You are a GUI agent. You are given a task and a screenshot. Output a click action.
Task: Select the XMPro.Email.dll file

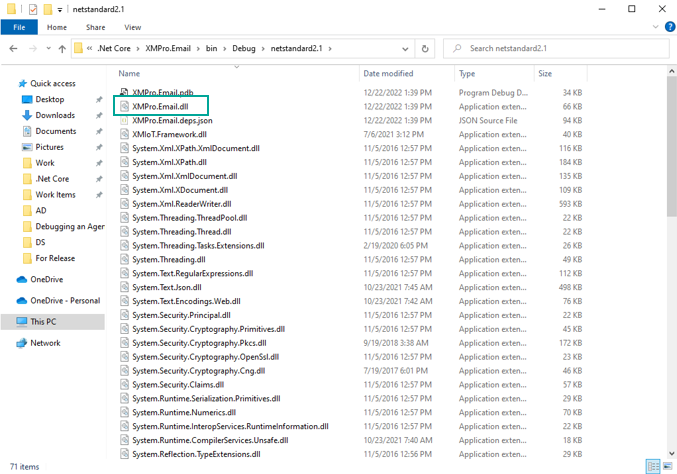click(x=160, y=106)
